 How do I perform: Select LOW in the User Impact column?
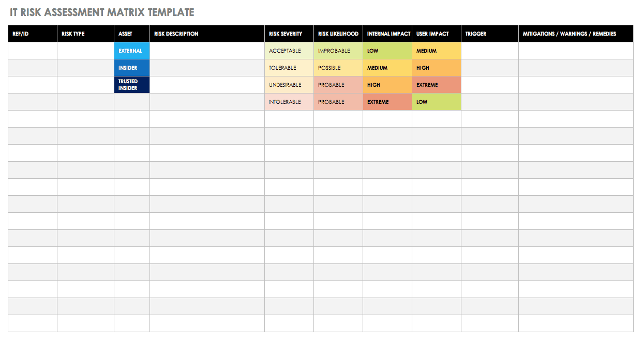coord(436,102)
